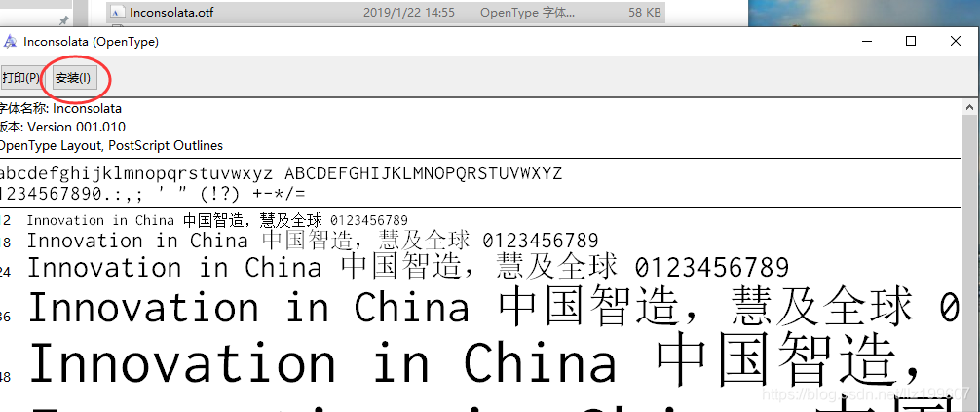
Task: Click the pin icon in Explorer sidebar
Action: (63, 20)
